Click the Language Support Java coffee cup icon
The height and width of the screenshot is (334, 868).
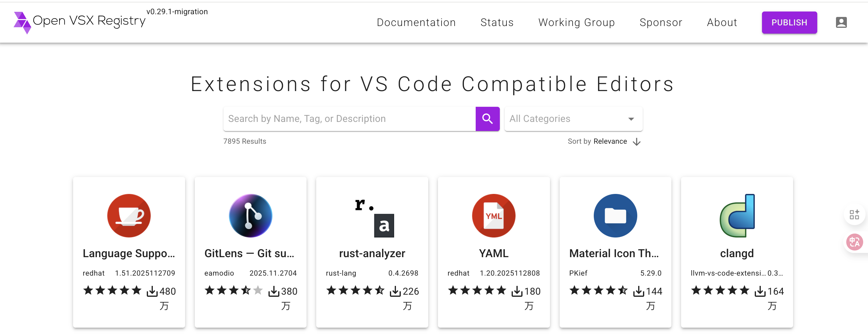(x=129, y=216)
